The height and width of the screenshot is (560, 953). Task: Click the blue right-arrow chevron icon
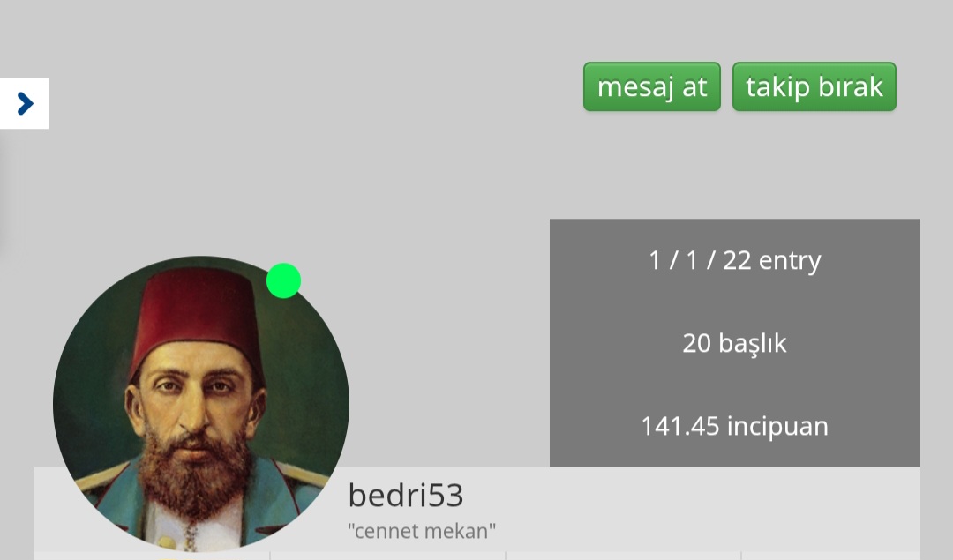point(25,103)
